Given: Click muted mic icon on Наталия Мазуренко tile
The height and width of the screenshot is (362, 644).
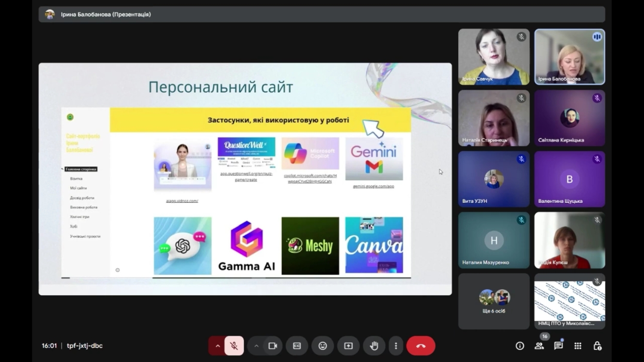Looking at the screenshot, I should coord(521,220).
